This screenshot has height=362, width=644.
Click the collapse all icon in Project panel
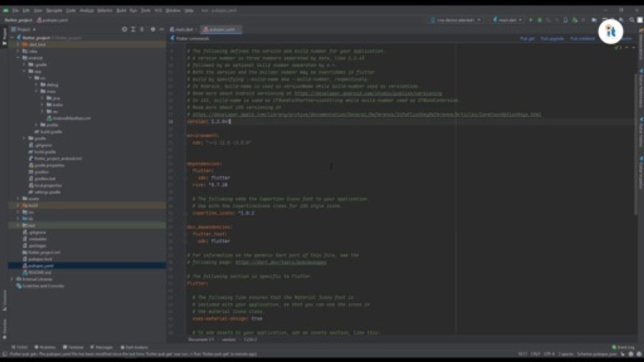pos(142,30)
